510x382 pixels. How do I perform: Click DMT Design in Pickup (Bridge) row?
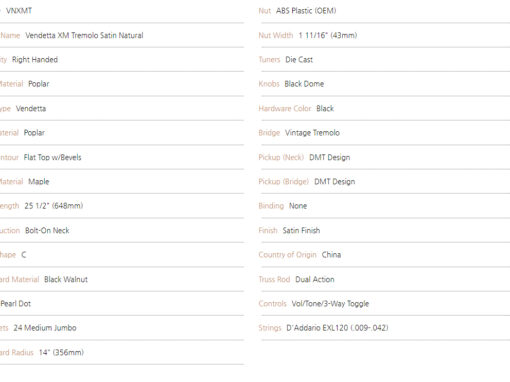coord(335,182)
